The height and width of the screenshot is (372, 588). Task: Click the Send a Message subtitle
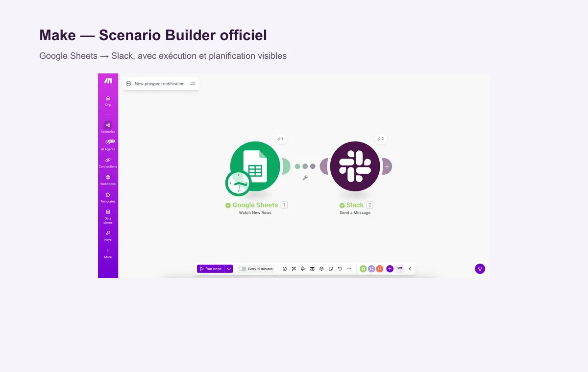point(355,213)
